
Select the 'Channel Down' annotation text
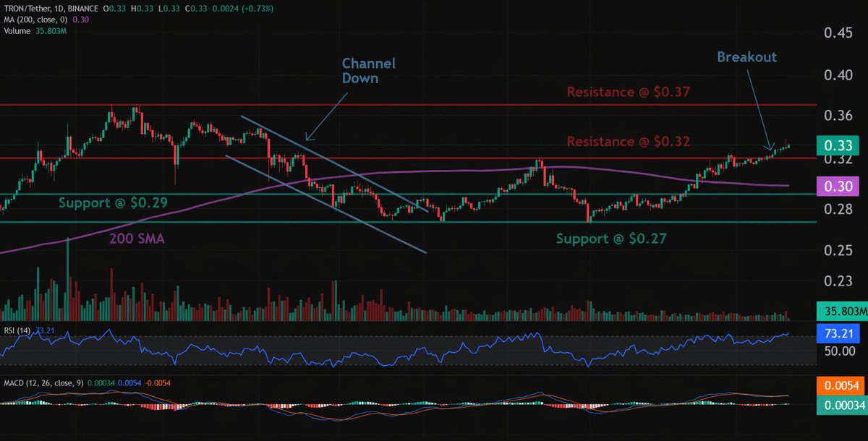pos(369,70)
